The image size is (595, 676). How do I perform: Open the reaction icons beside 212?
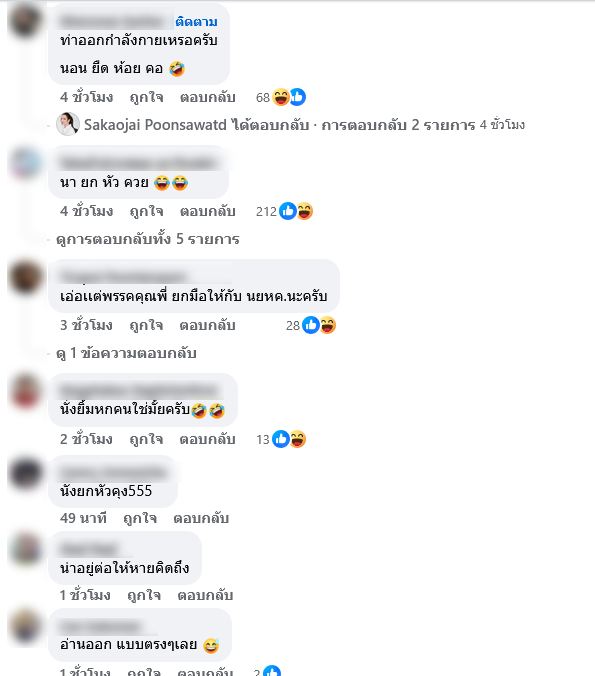tap(296, 211)
